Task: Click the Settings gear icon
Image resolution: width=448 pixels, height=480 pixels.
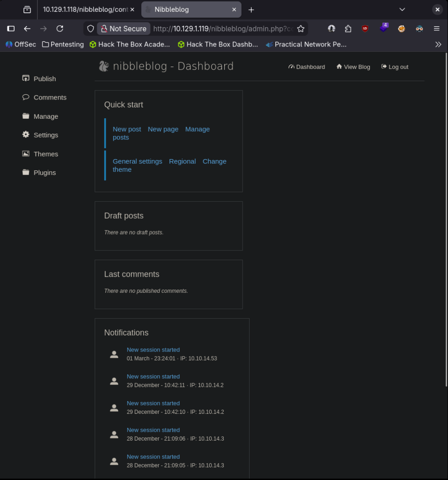Action: [x=26, y=135]
